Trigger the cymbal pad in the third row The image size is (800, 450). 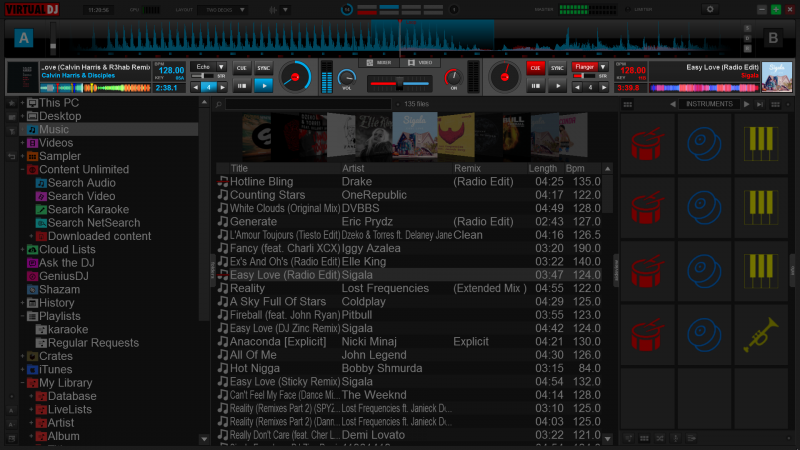point(704,271)
